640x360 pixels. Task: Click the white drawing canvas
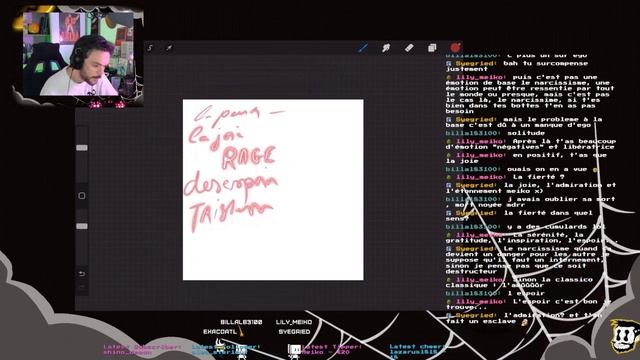(x=273, y=190)
